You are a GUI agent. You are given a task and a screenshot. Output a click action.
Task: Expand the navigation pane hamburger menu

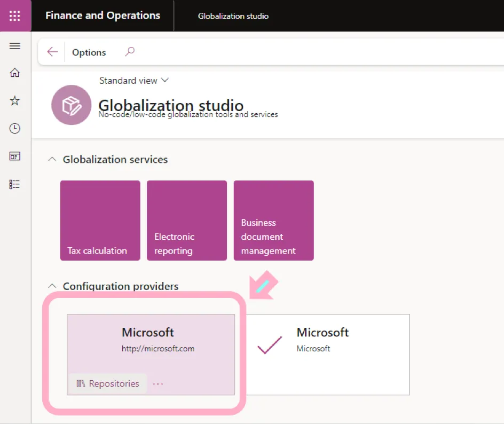(x=15, y=45)
